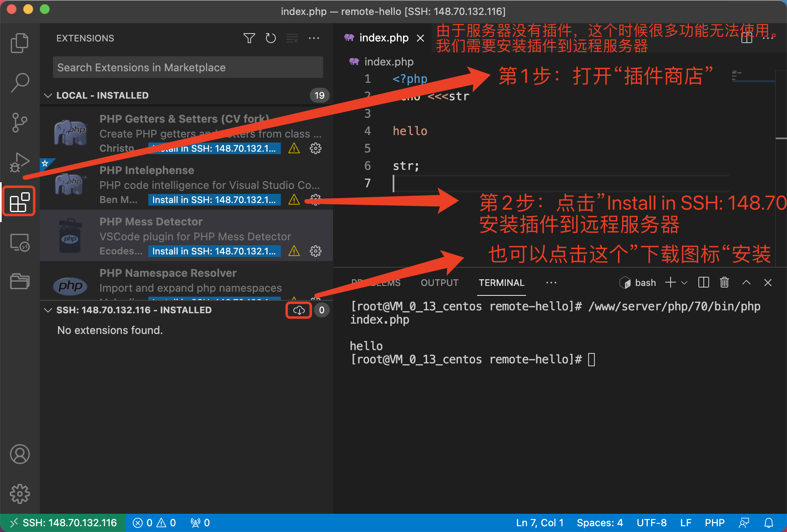Change language mode PHP in status bar
This screenshot has height=532, width=787.
tap(715, 523)
